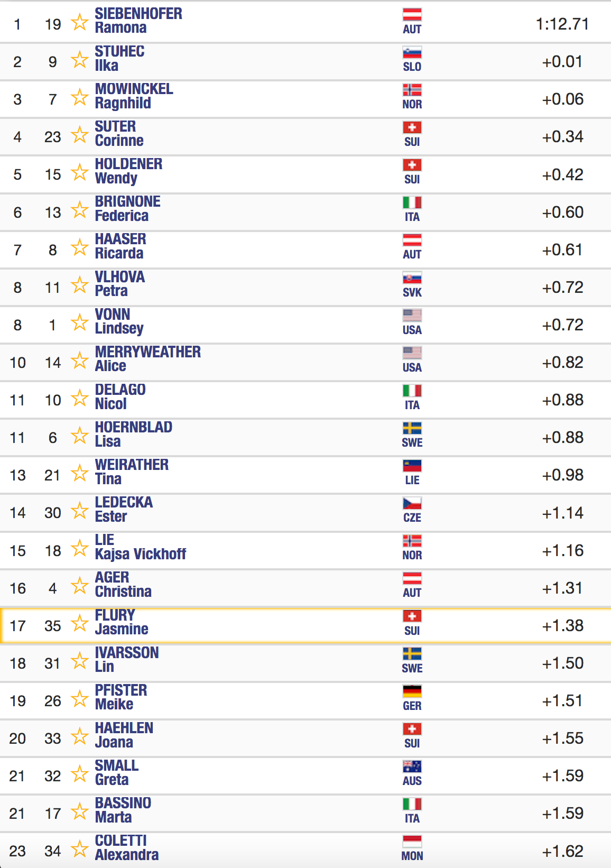Click the winning time 1:12.71
611x868 pixels.
(562, 24)
